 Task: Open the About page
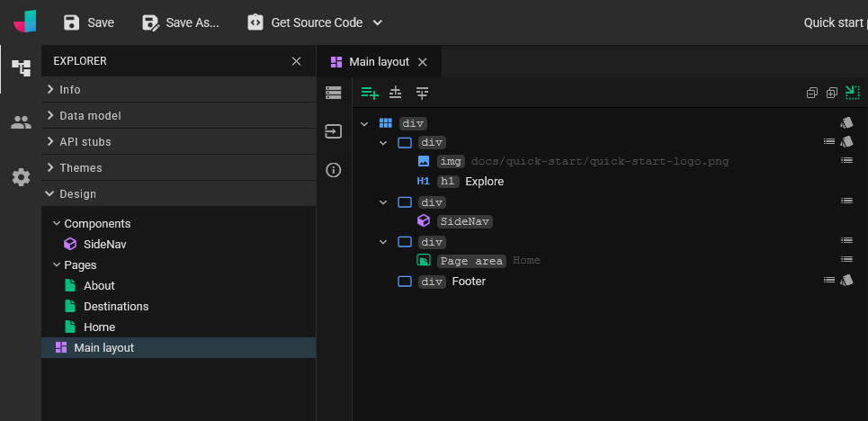[99, 285]
